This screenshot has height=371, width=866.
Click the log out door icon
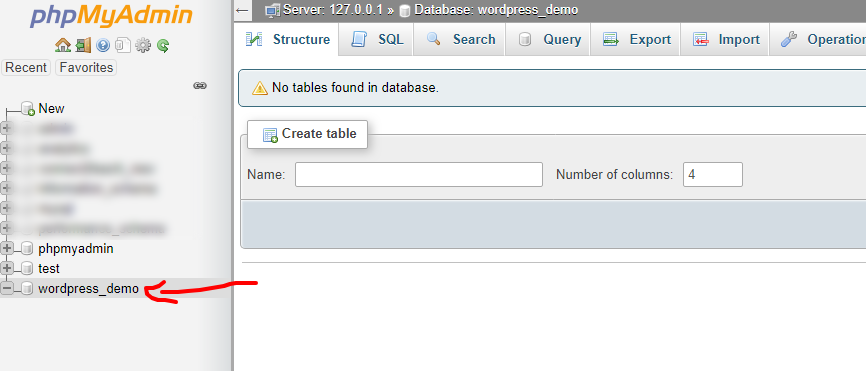(83, 45)
